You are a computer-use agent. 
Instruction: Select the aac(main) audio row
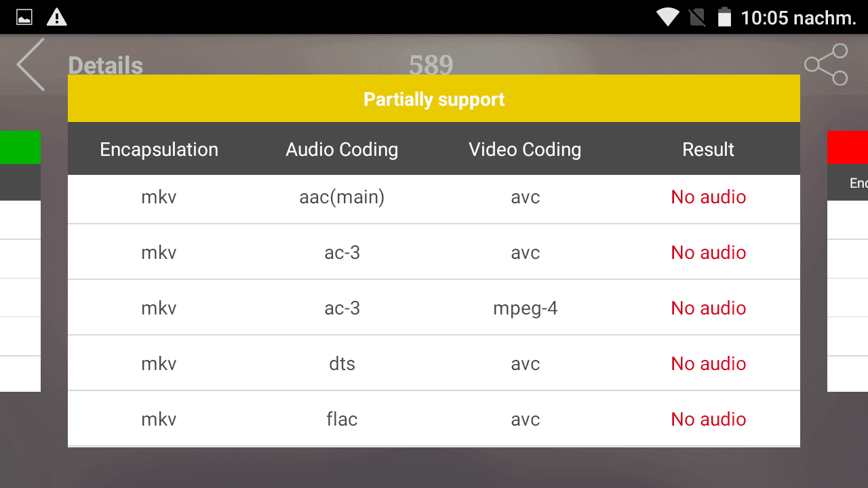[434, 197]
